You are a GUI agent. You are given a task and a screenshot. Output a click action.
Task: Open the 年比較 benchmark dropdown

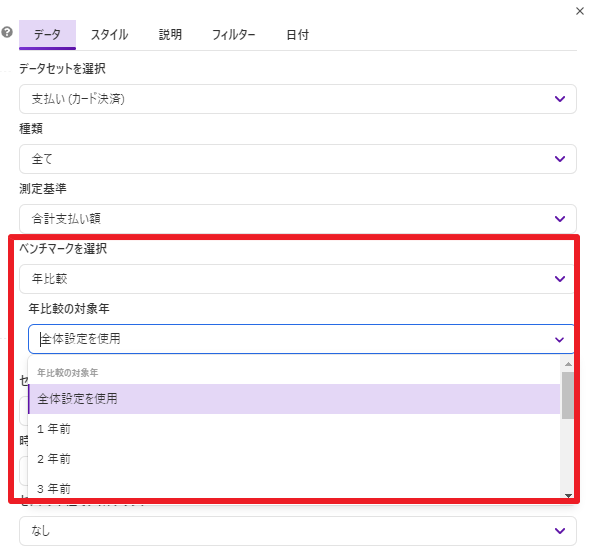[297, 279]
